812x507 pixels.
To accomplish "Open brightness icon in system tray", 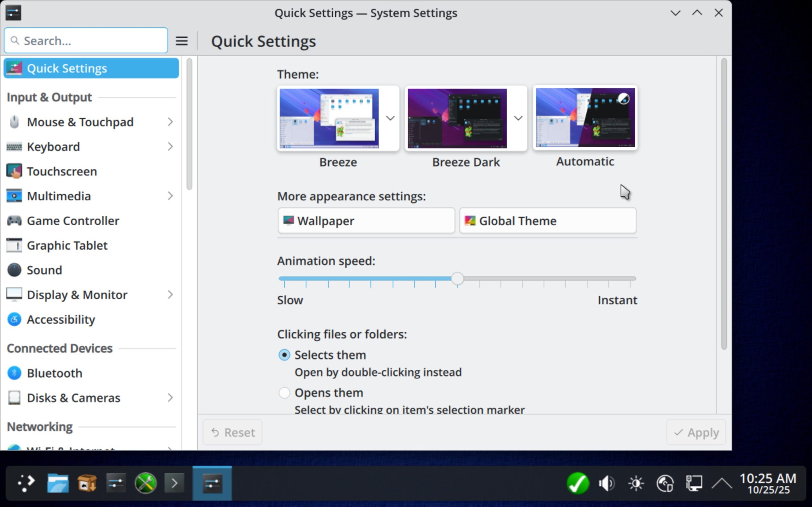I will (636, 483).
